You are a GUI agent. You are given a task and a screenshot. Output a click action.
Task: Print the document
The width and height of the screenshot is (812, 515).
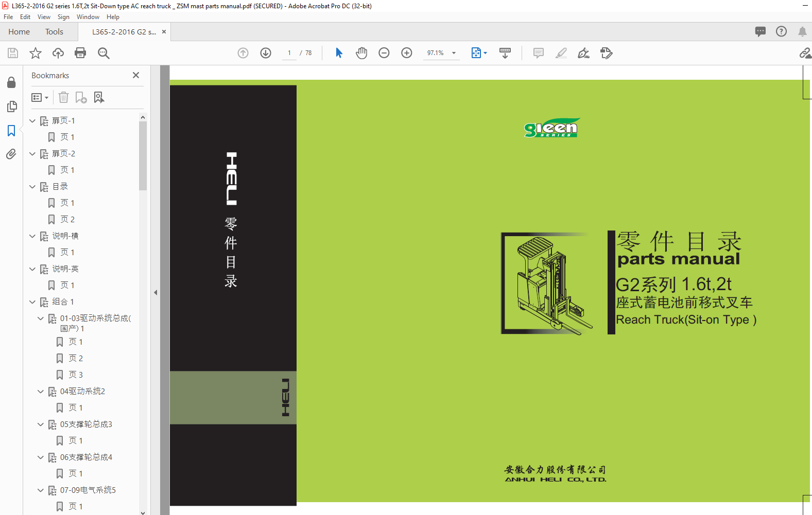(x=80, y=53)
